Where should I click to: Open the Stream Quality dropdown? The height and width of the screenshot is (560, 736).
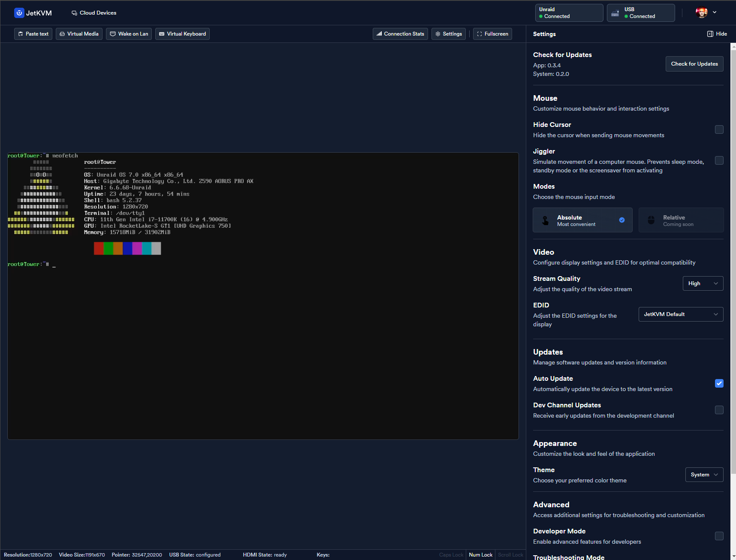point(703,283)
